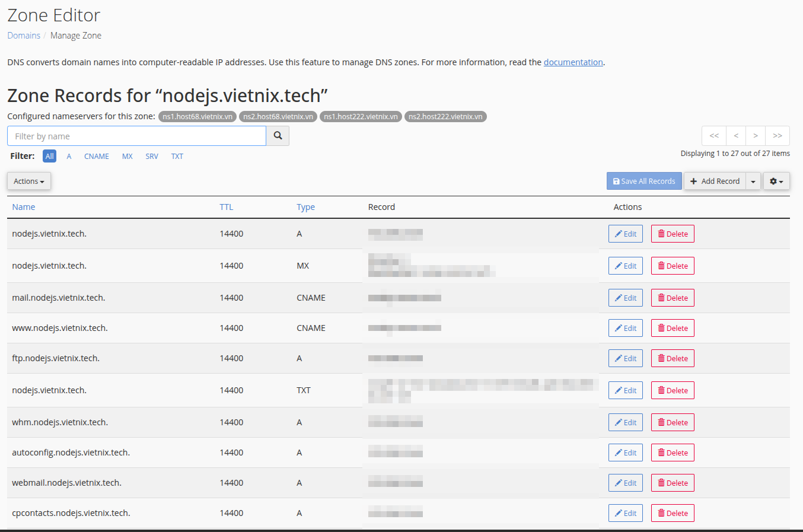Edit the mail.nodejs.vietnix.tech CNAME record

[625, 298]
